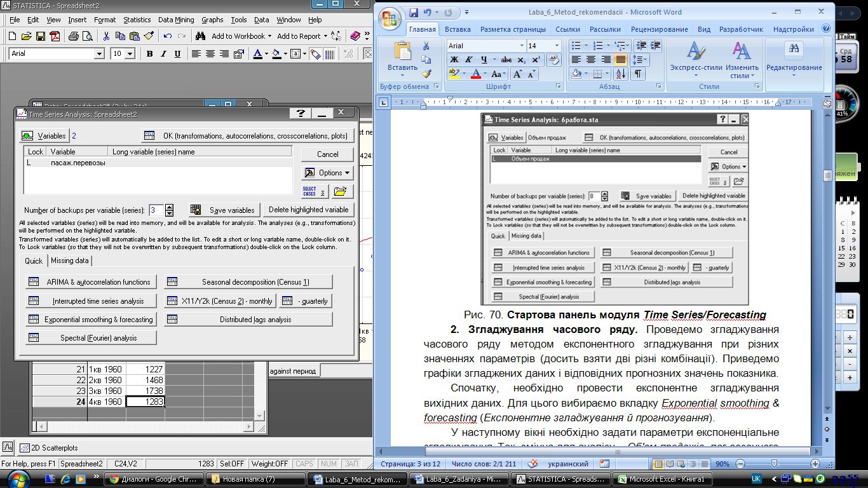Viewport: 868px width, 488px height.
Task: Click Windows Start orb on taskbar
Action: coord(15,478)
